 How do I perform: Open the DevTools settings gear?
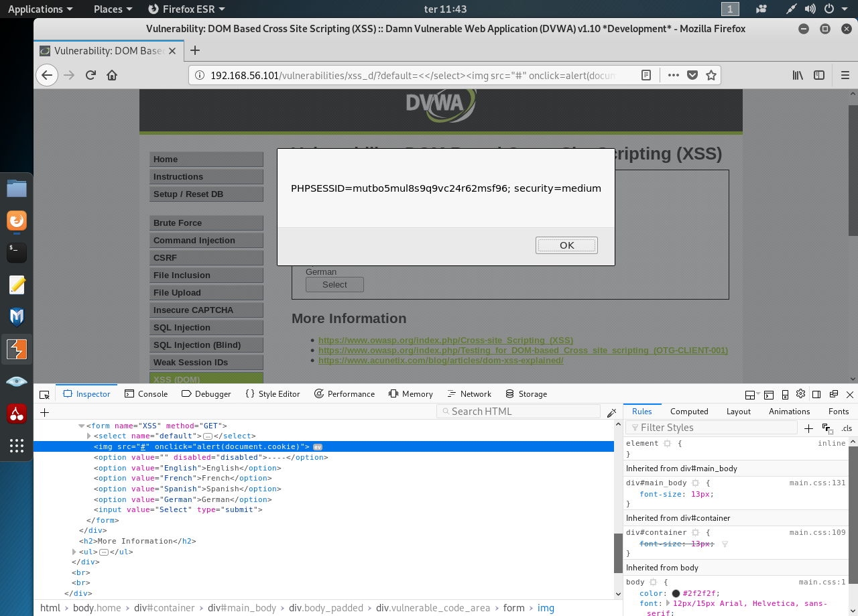[x=800, y=394]
